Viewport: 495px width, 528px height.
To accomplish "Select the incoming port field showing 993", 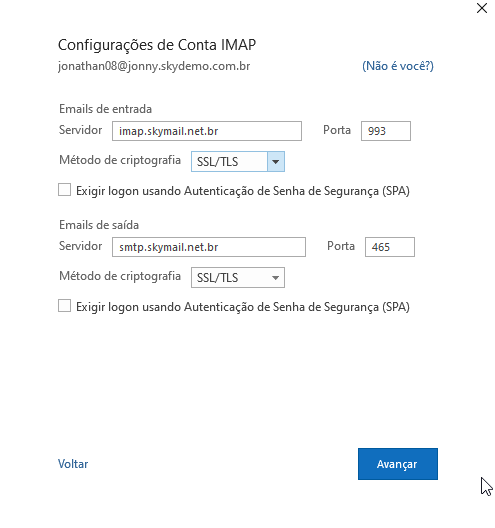I will 386,131.
